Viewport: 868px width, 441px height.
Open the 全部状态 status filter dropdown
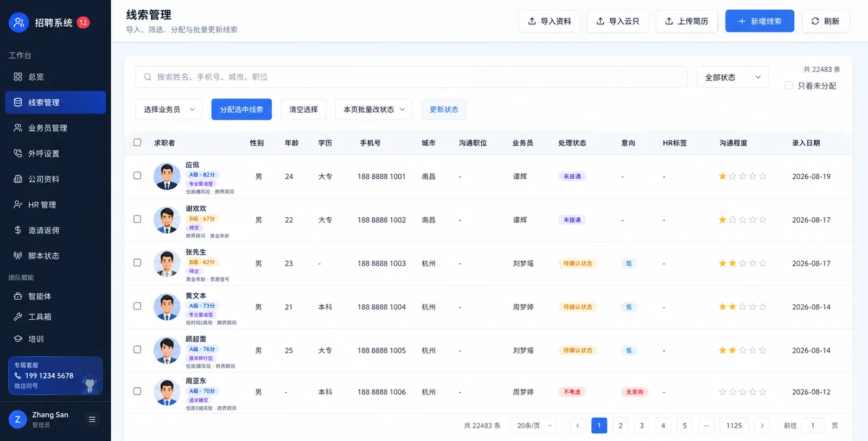(732, 77)
